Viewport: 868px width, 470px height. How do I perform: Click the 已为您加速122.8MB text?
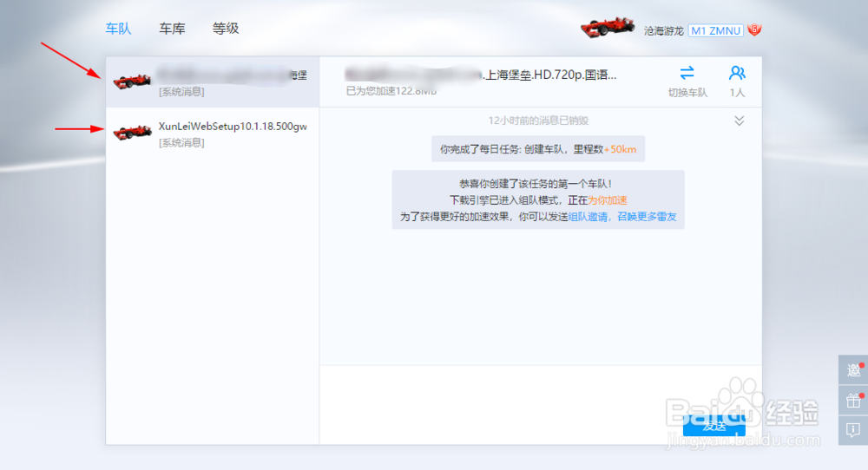click(x=391, y=91)
